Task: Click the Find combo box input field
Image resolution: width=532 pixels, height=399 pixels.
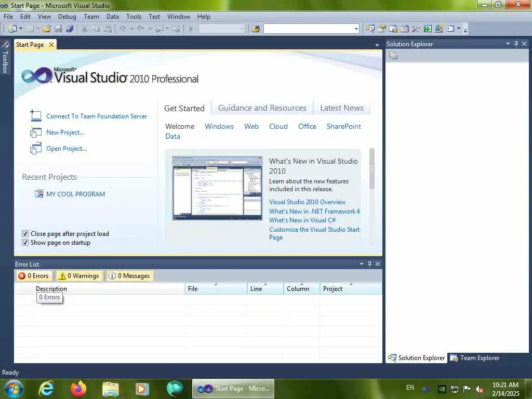Action: coord(309,29)
